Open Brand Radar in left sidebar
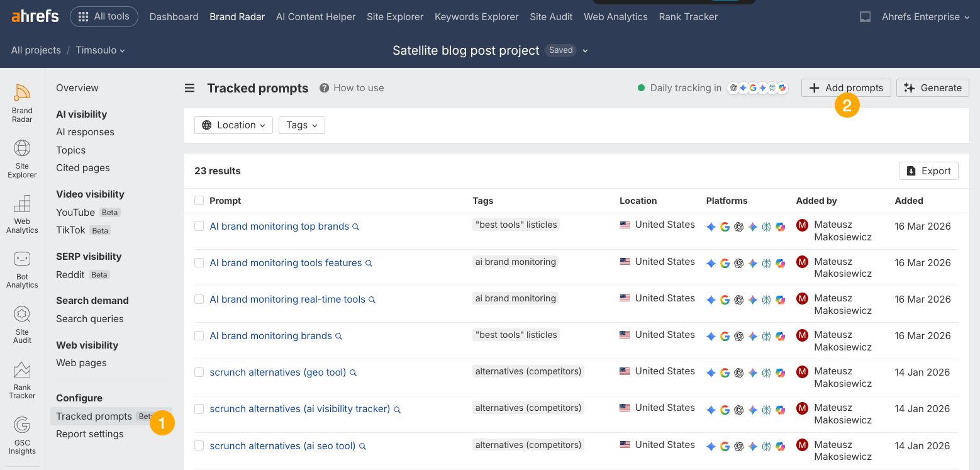Image resolution: width=980 pixels, height=470 pixels. [22, 103]
